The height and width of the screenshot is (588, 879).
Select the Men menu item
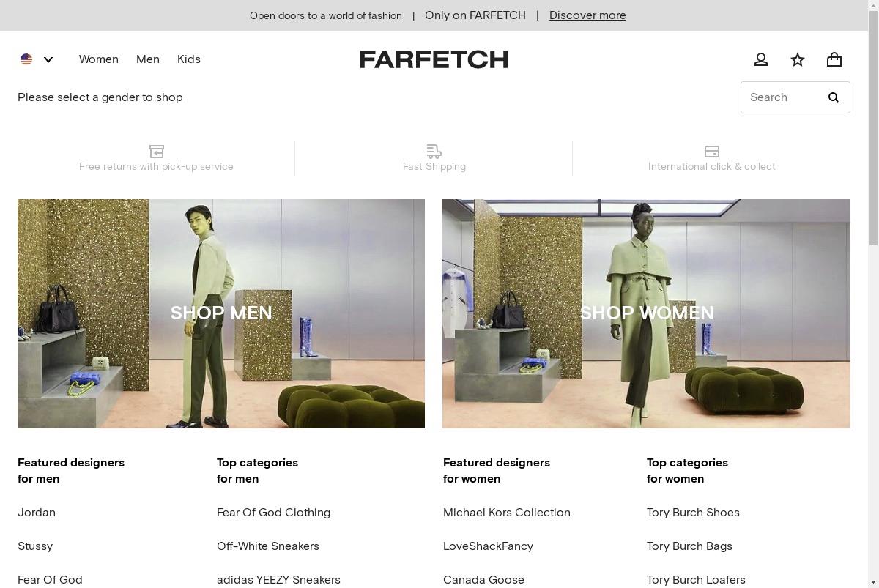(x=148, y=59)
